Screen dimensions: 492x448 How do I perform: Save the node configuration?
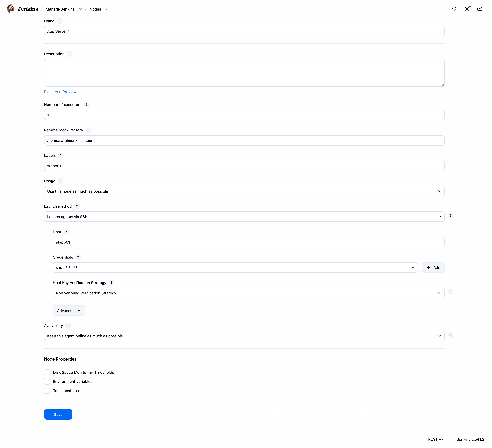pos(58,414)
